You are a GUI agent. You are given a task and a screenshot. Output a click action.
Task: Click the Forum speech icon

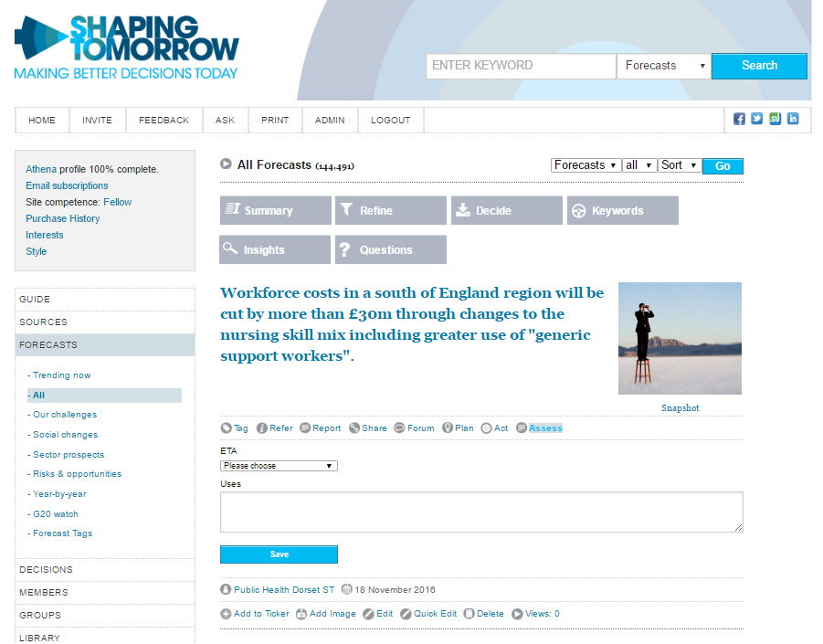click(399, 428)
